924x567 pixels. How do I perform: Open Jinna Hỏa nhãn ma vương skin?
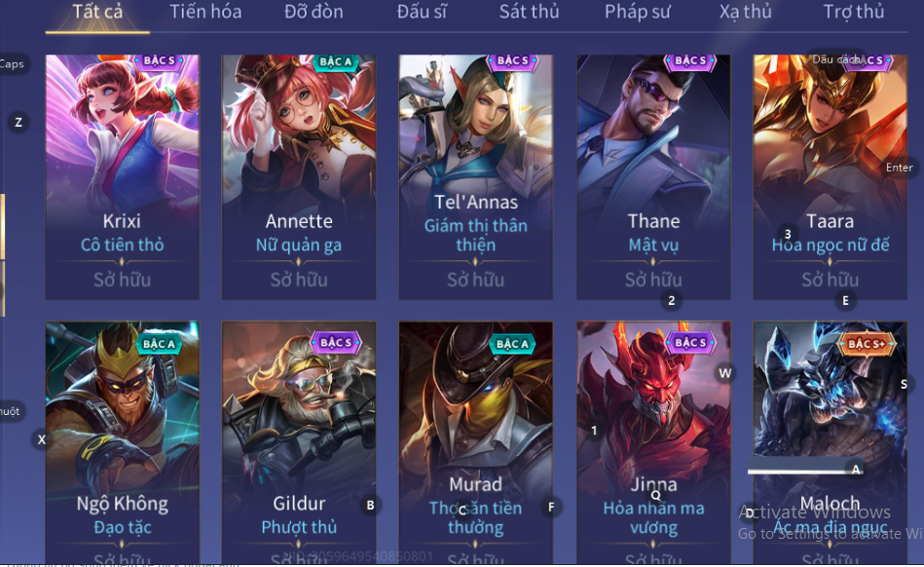pyautogui.click(x=653, y=442)
